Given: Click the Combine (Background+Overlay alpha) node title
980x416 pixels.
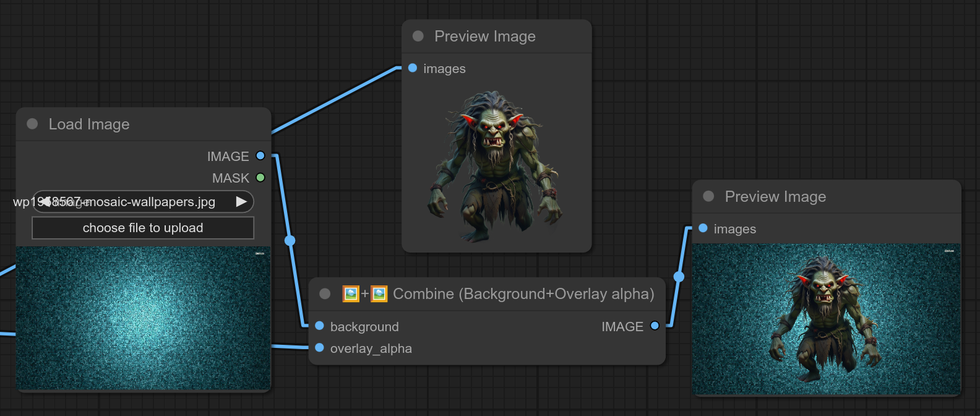Looking at the screenshot, I should [523, 294].
